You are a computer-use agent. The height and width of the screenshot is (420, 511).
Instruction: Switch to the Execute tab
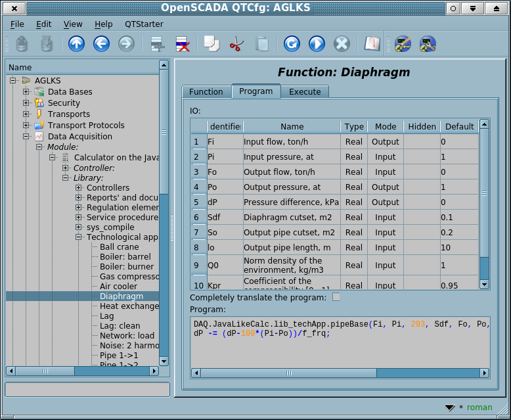point(305,92)
